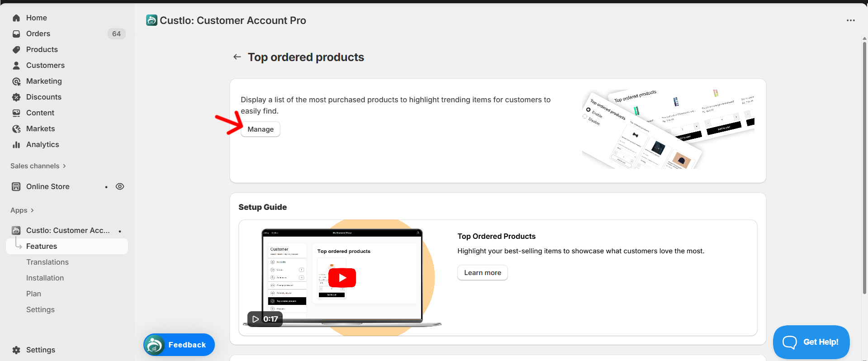Click the Products tag icon
Viewport: 868px width, 361px height.
pos(16,50)
